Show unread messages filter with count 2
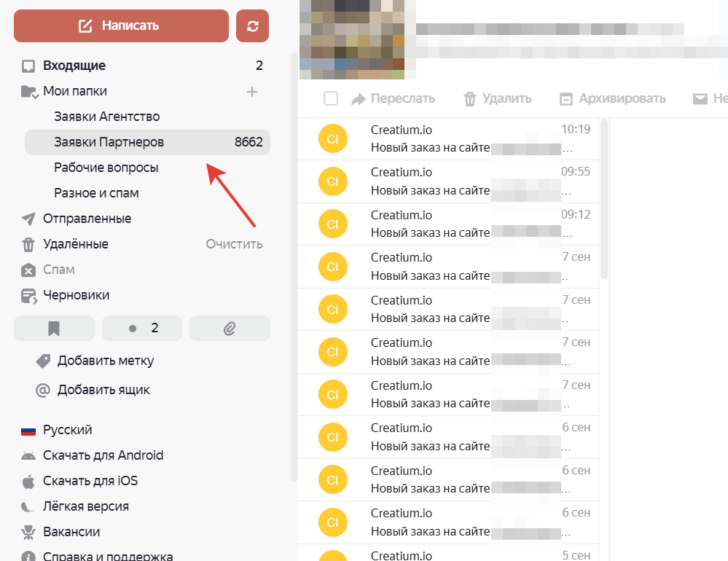 142,329
